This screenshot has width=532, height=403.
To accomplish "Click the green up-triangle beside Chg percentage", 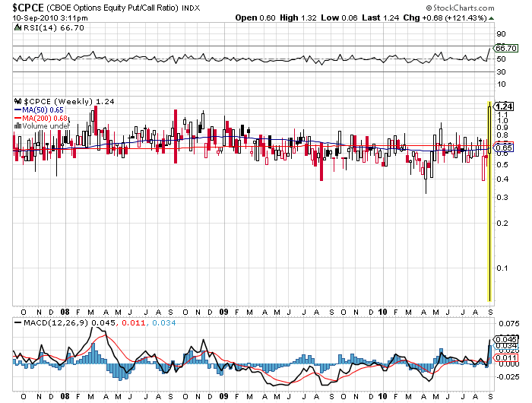I will point(492,18).
